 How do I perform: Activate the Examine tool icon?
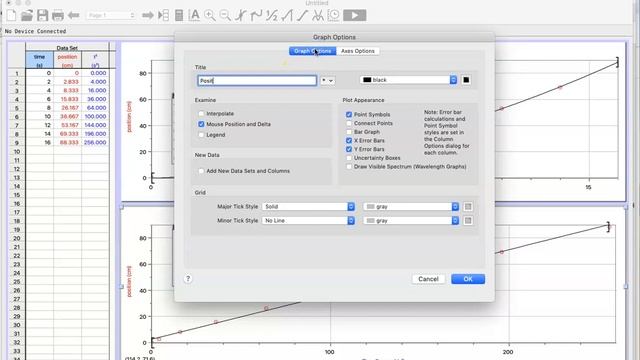click(241, 16)
